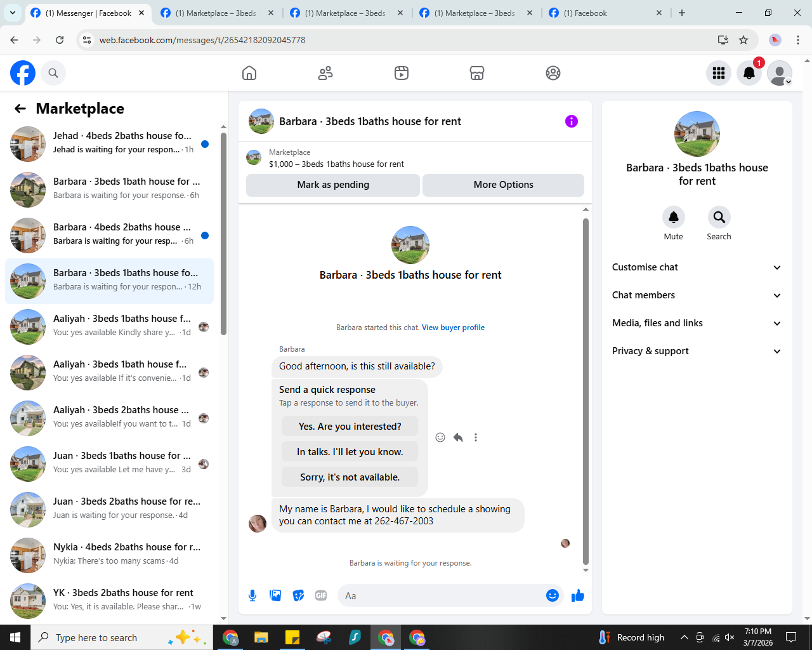Send quick reply 'In talks. I'll let you know.'
This screenshot has height=650, width=812.
click(350, 452)
